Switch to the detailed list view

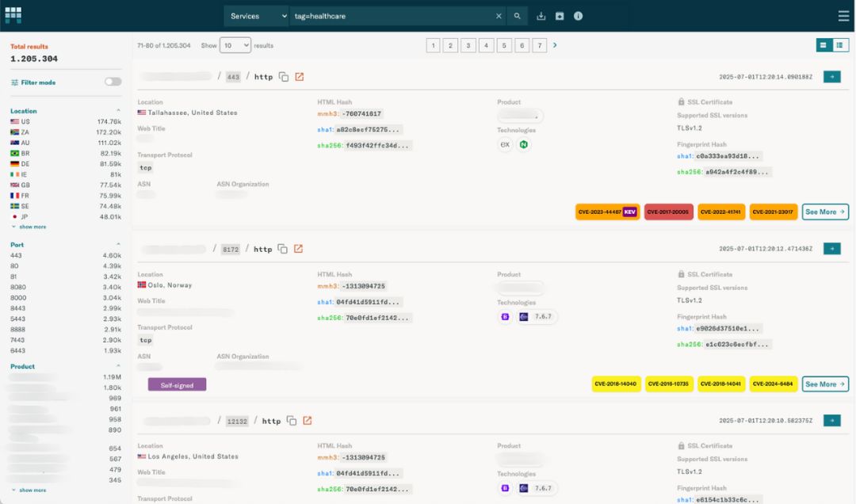pos(840,45)
